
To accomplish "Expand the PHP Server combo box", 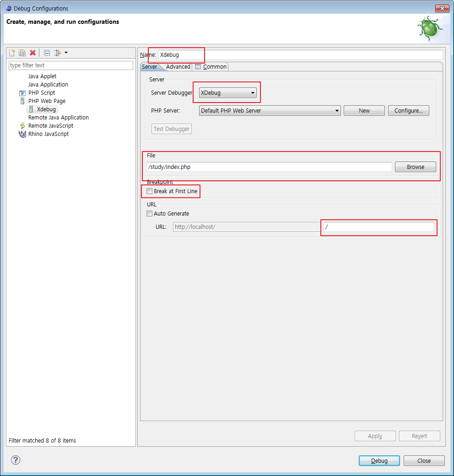I will coord(270,111).
